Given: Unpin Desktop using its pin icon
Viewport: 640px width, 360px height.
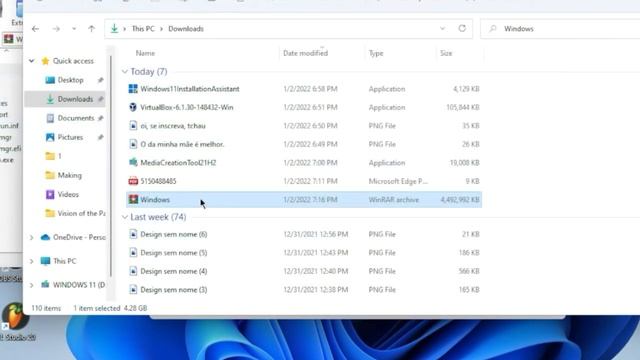Looking at the screenshot, I should [x=100, y=80].
